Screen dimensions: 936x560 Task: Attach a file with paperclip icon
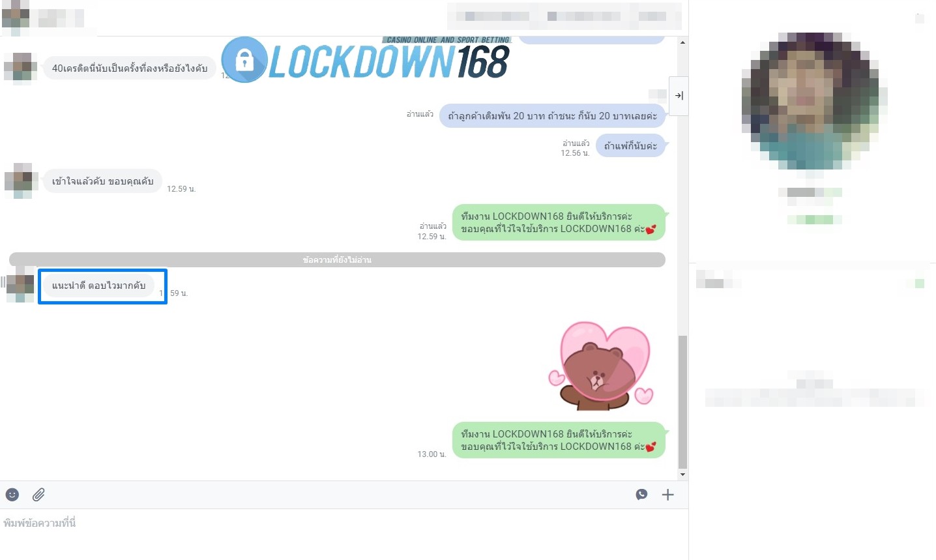pyautogui.click(x=38, y=495)
